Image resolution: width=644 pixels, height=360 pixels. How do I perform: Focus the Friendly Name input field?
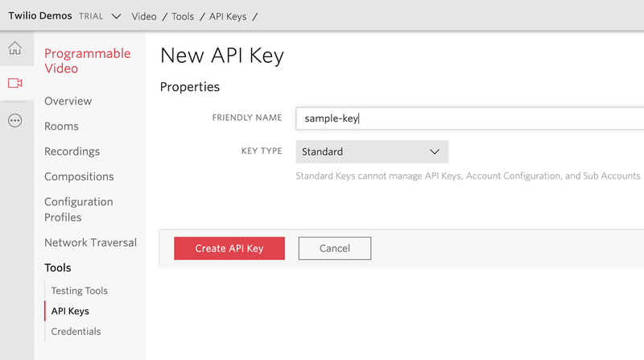click(x=470, y=118)
